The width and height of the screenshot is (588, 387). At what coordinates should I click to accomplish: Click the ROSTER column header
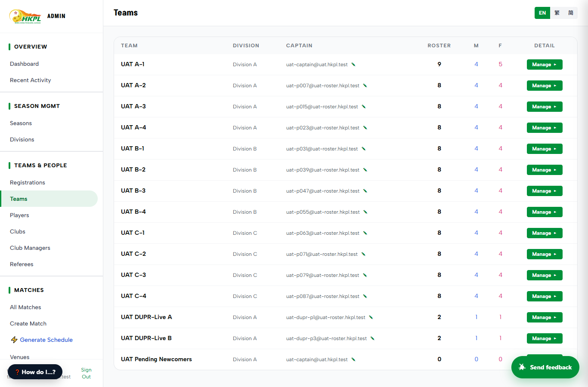439,46
